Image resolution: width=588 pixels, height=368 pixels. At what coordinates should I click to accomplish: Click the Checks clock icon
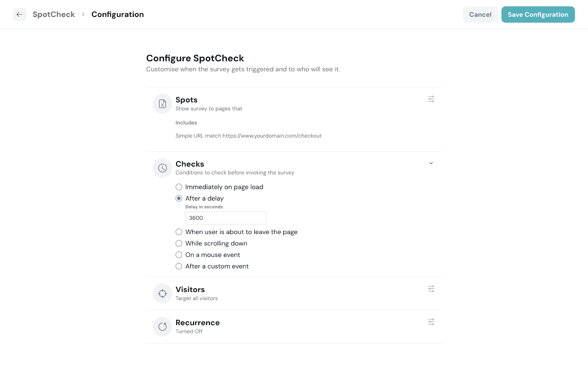(x=162, y=168)
